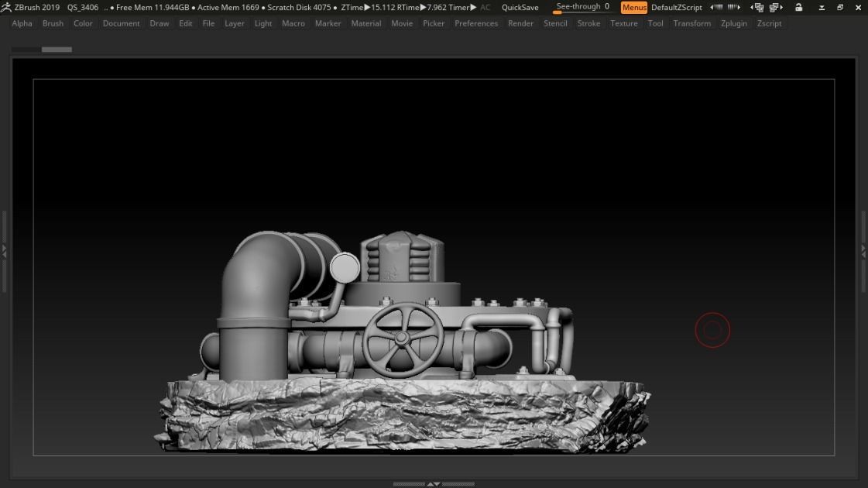Open the Texture menu
The width and height of the screenshot is (868, 488).
pos(624,23)
